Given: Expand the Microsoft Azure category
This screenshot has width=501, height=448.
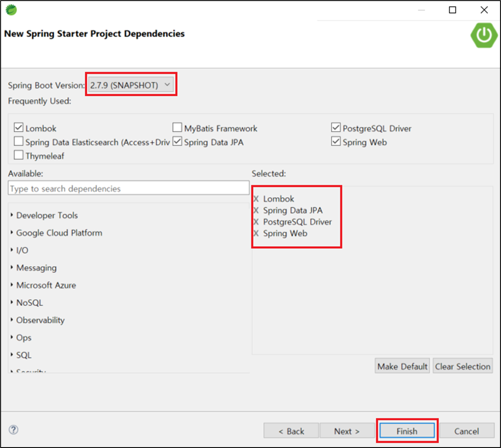Looking at the screenshot, I should tap(12, 285).
